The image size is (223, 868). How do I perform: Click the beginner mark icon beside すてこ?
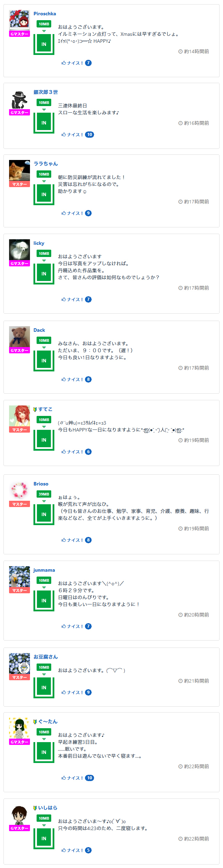(35, 409)
